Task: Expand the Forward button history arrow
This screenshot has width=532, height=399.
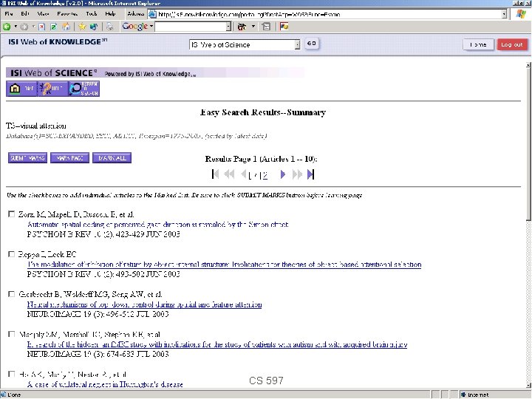Action: click(33, 27)
